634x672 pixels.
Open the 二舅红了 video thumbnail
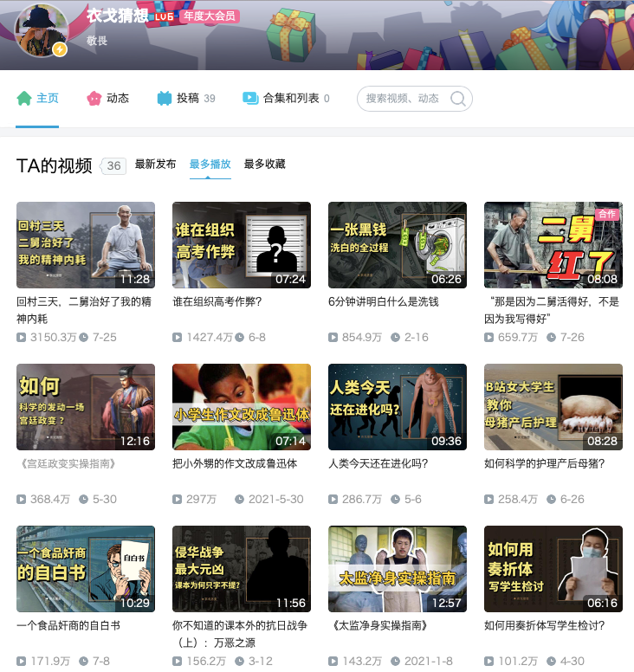click(553, 245)
